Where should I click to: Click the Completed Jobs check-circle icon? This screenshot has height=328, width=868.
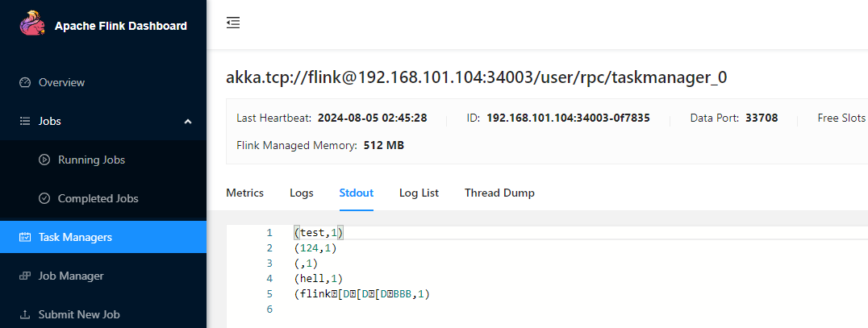(x=44, y=198)
